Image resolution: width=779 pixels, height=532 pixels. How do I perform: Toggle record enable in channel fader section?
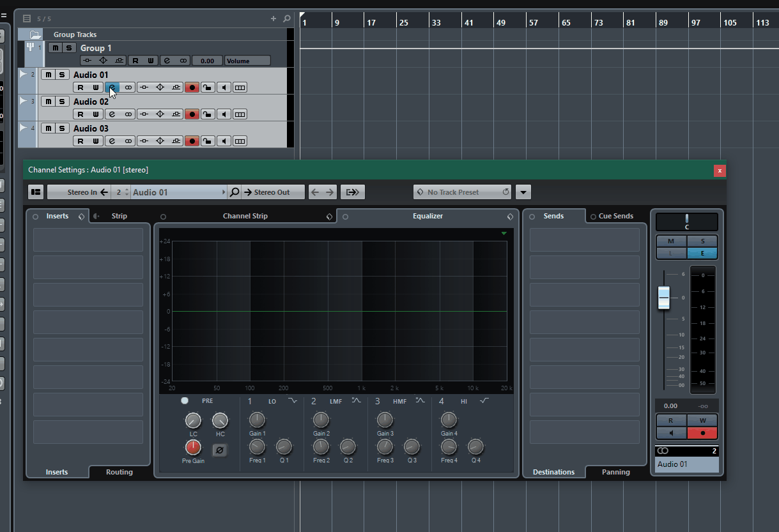[x=702, y=432]
